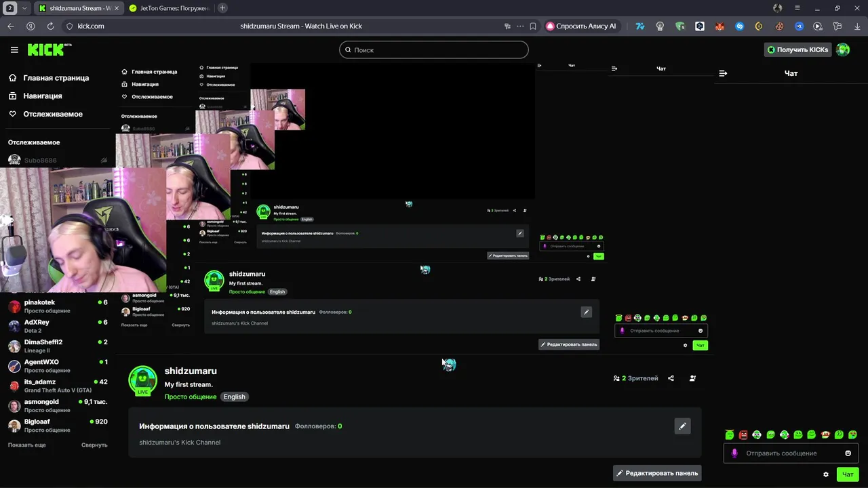The width and height of the screenshot is (868, 488).
Task: Open Bigloaaf channel in sidebar
Action: point(58,425)
